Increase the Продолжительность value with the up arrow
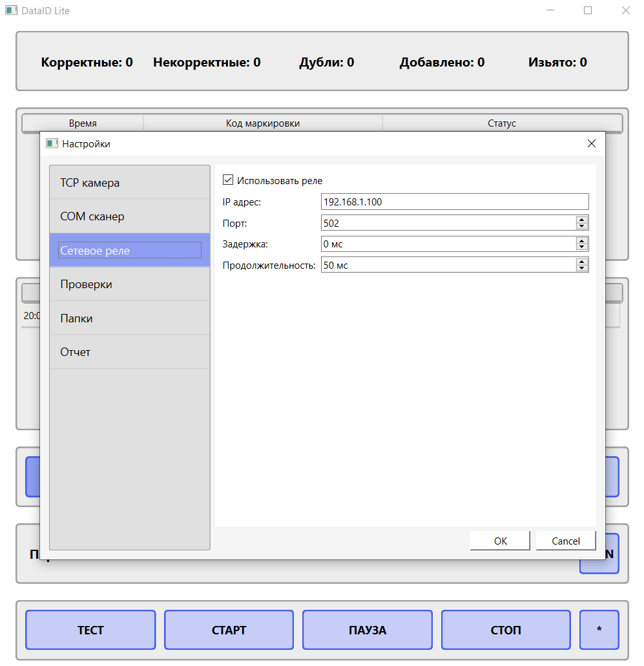 coord(582,262)
